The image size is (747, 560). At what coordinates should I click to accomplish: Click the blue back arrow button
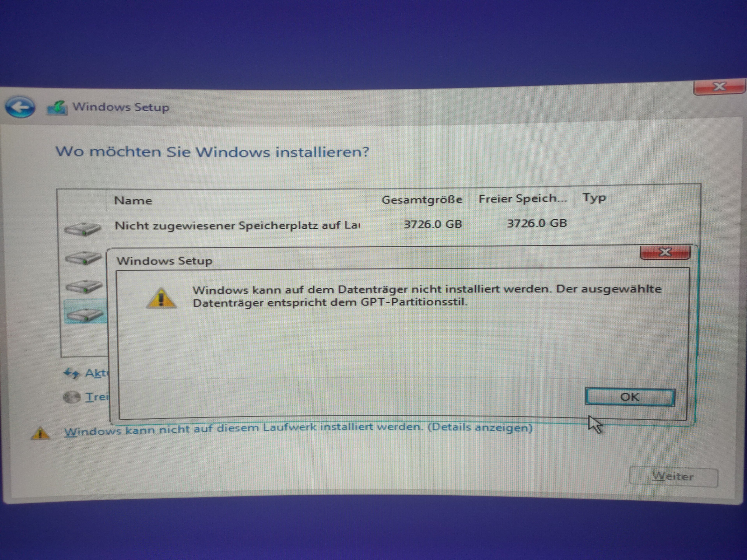[20, 107]
